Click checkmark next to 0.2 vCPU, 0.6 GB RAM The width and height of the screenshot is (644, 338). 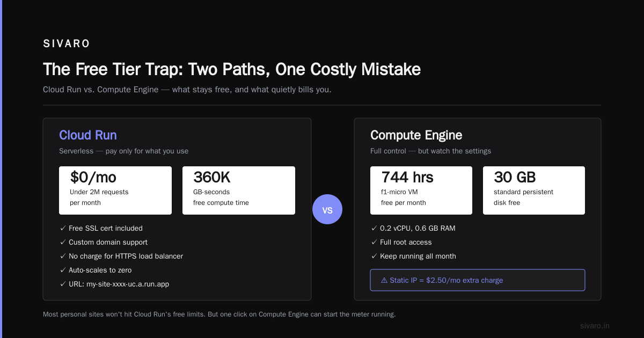click(374, 228)
